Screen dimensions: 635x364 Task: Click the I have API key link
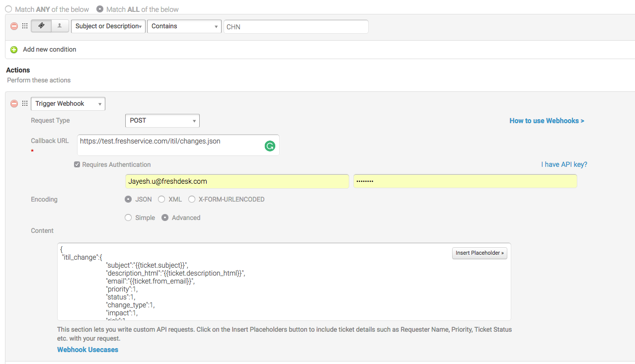(564, 164)
